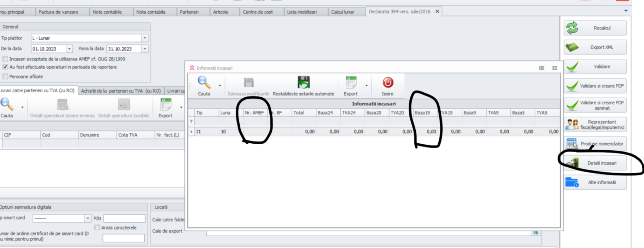Click the PIN input field
The width and height of the screenshot is (644, 248).
(x=124, y=219)
